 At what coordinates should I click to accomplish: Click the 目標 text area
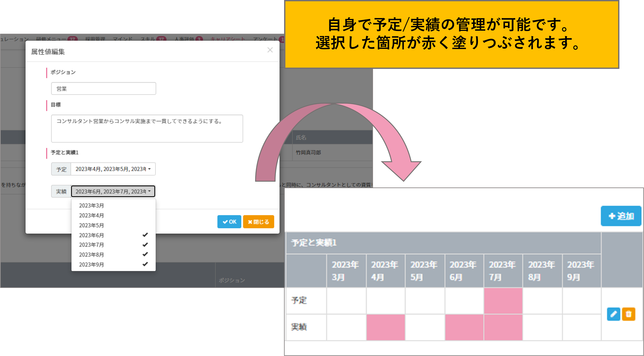pyautogui.click(x=147, y=129)
